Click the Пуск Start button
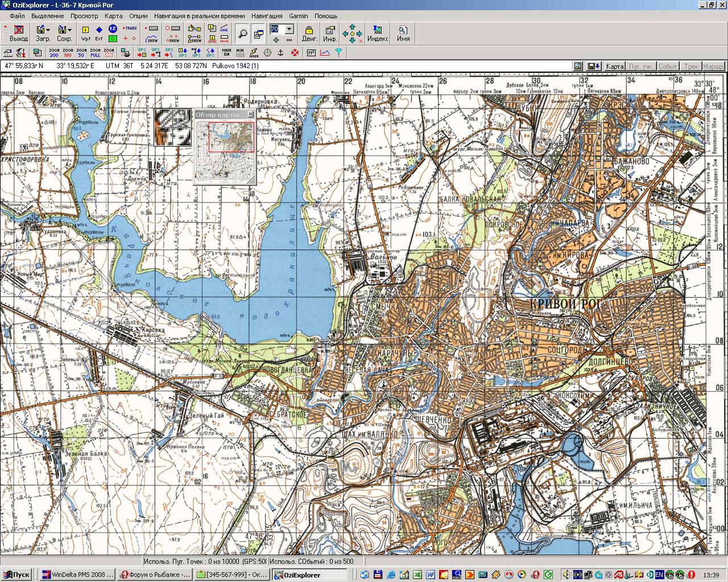 click(16, 575)
